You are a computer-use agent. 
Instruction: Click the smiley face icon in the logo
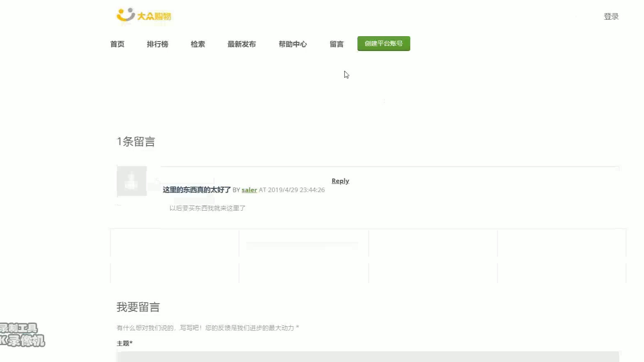coord(125,15)
